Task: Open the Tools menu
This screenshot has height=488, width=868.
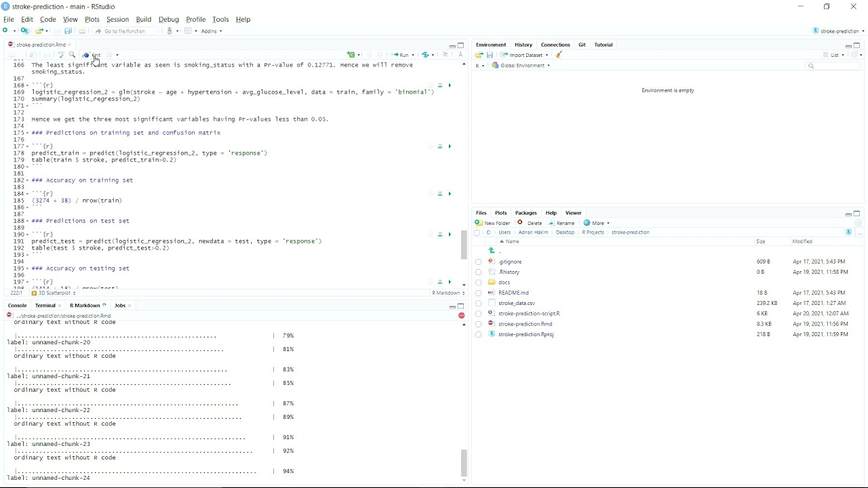Action: tap(220, 20)
